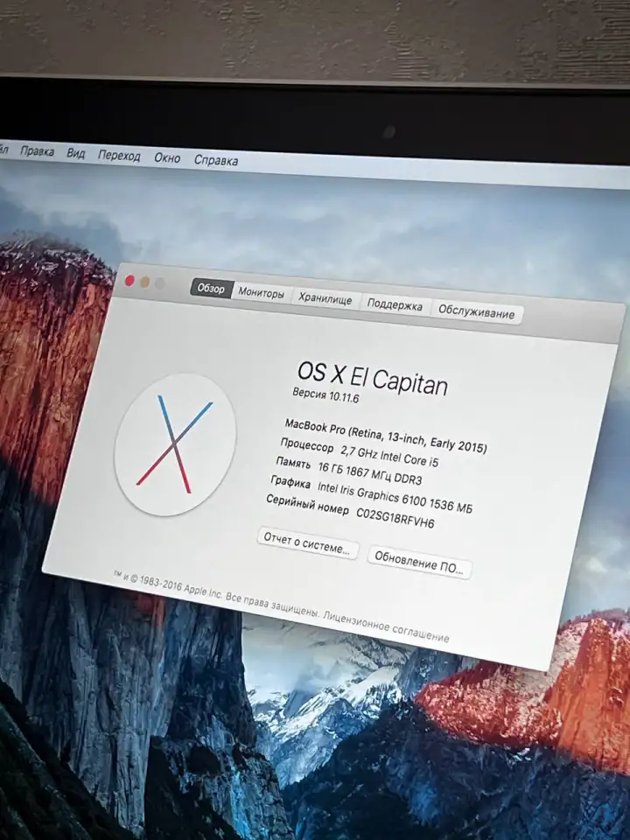
Task: Click the OS X El Capitan logo
Action: 175,444
